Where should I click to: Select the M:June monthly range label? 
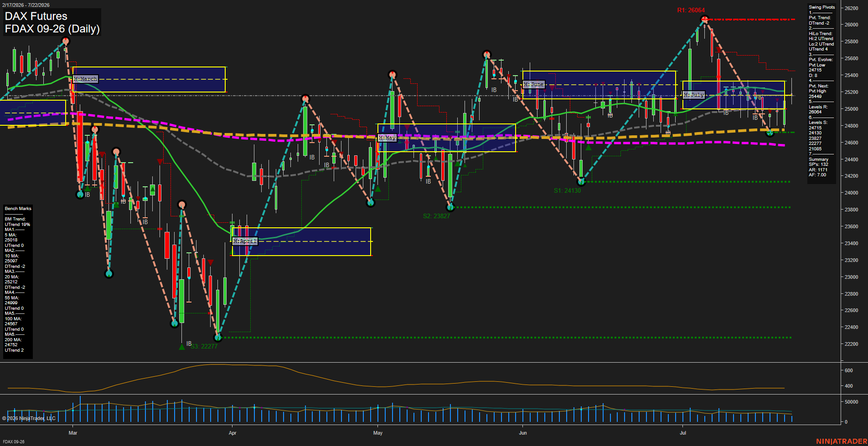pos(534,84)
